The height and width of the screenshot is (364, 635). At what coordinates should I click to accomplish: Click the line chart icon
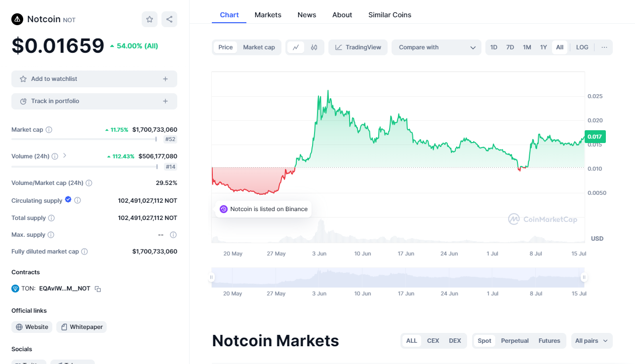pos(296,47)
